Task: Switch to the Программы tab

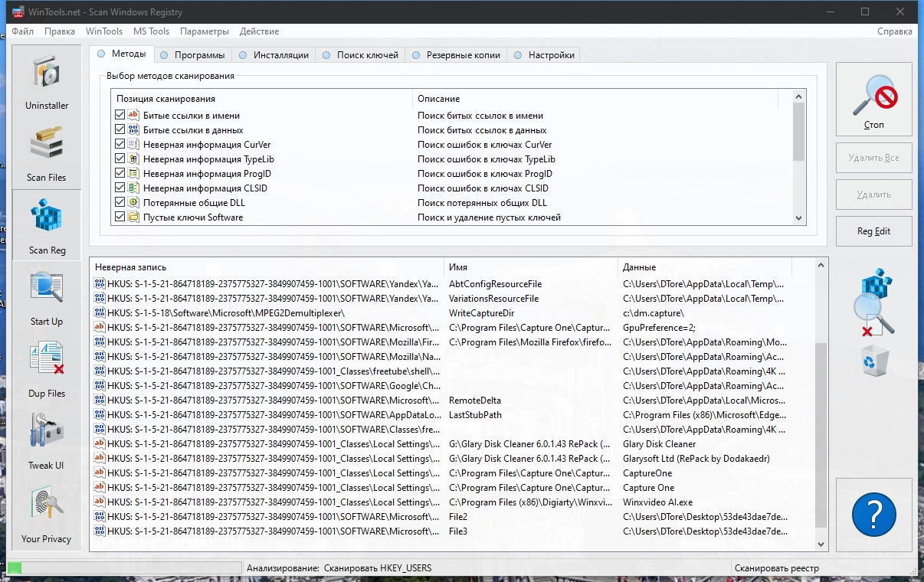Action: (x=193, y=55)
